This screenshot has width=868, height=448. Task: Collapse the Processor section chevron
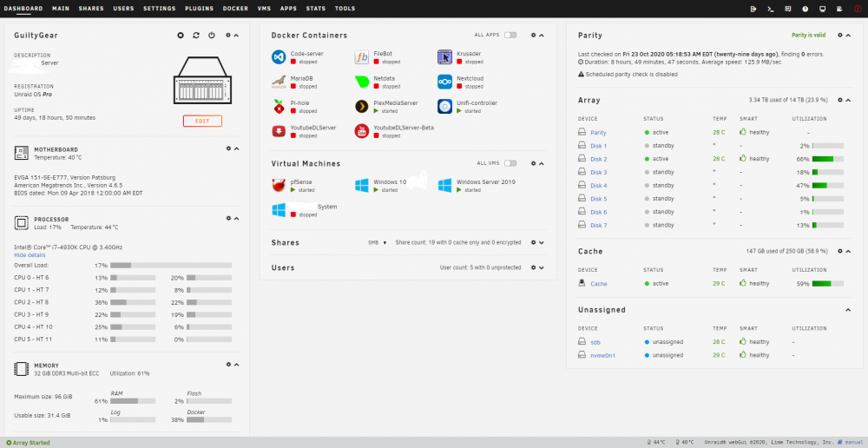236,218
